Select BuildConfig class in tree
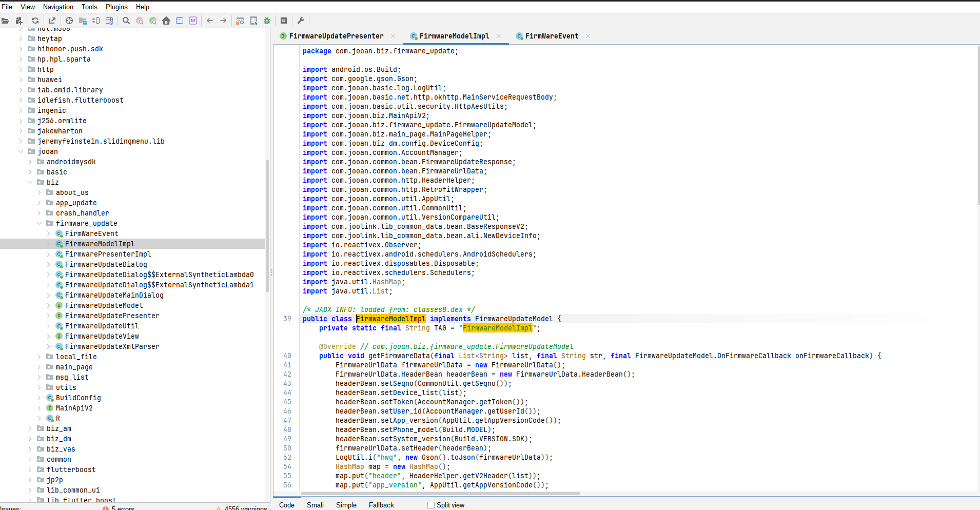Image resolution: width=980 pixels, height=510 pixels. [78, 398]
